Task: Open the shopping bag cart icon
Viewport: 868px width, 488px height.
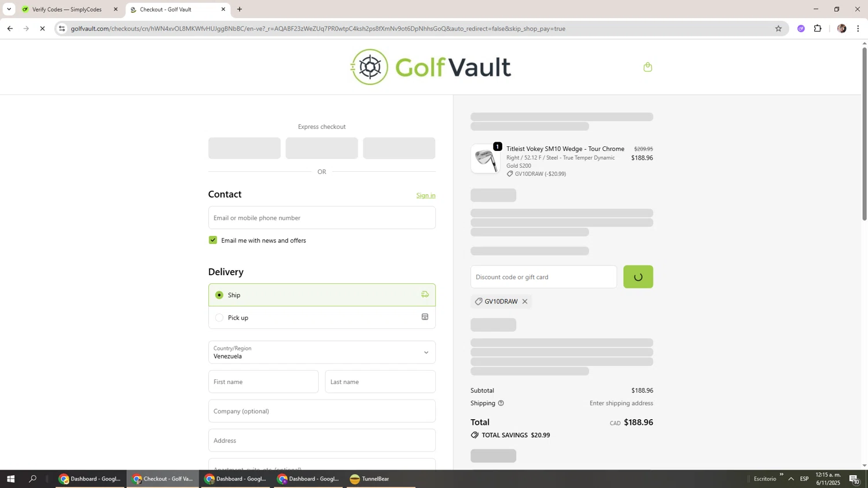Action: pos(648,67)
